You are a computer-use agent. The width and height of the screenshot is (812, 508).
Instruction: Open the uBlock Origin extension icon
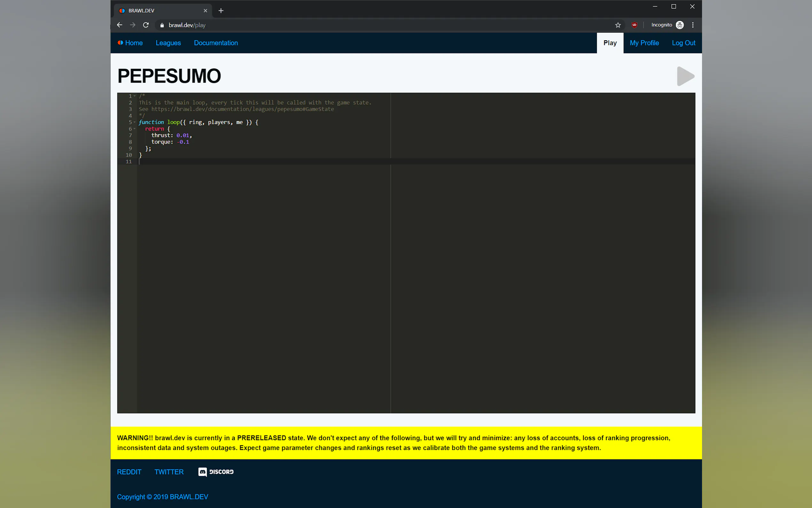tap(634, 25)
